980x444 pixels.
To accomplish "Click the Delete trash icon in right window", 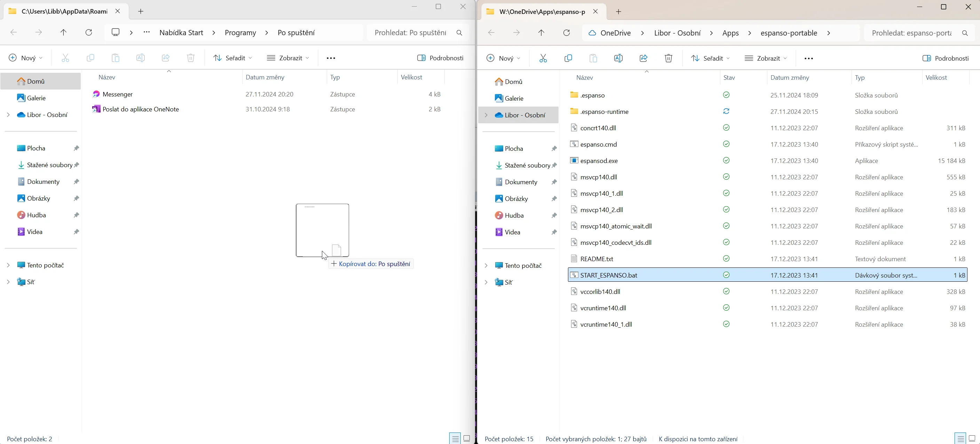I will coord(669,58).
